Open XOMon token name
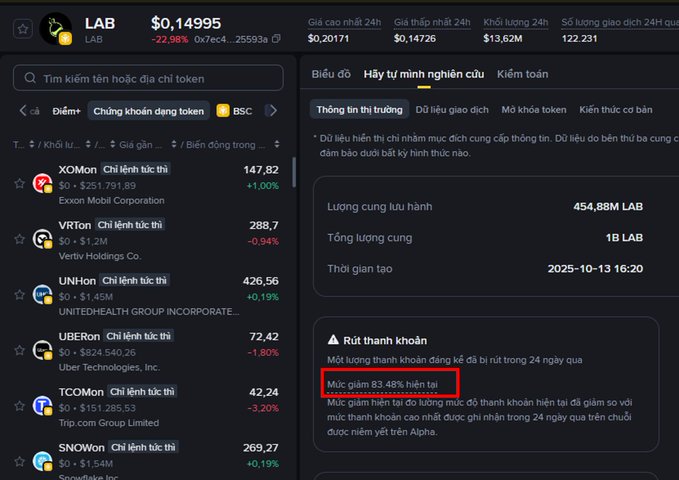The width and height of the screenshot is (679, 480). click(x=78, y=170)
